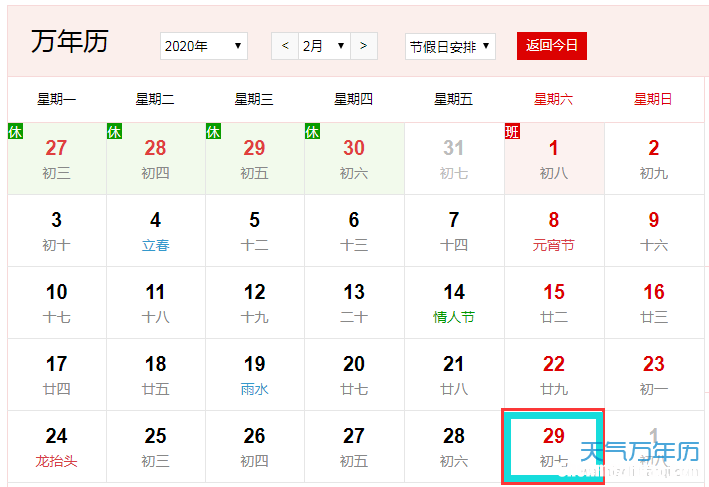Screen dimensions: 709x487
Task: Select February 5 十二 cell
Action: (255, 231)
